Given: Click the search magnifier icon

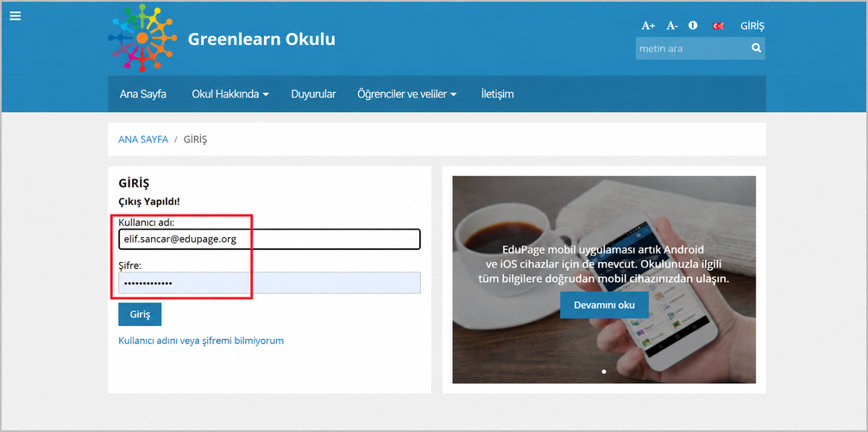Looking at the screenshot, I should point(756,48).
